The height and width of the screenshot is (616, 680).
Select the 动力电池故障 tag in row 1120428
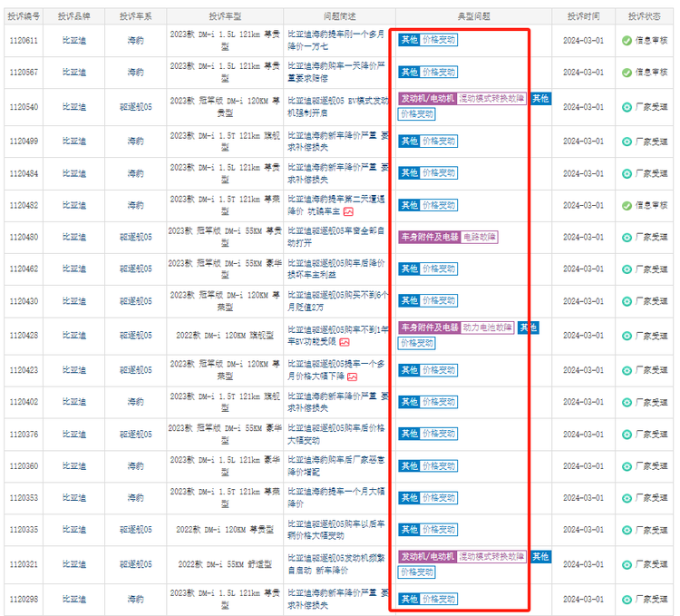click(x=488, y=328)
